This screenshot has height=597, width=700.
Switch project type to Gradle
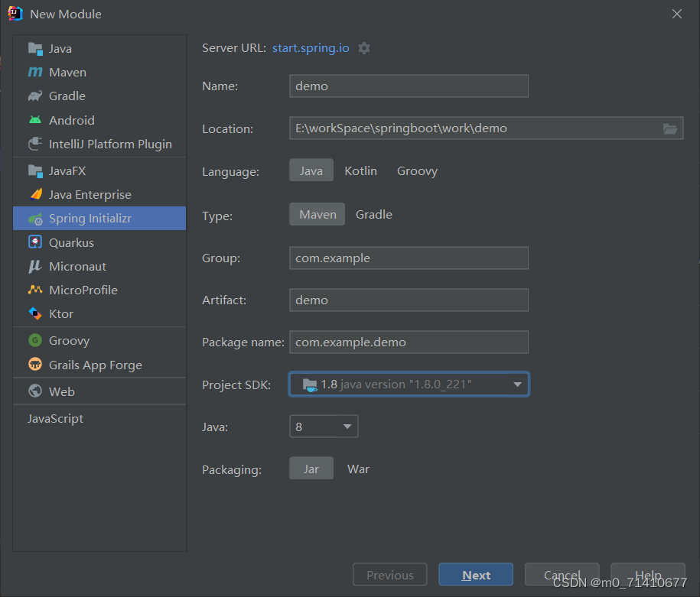tap(373, 215)
